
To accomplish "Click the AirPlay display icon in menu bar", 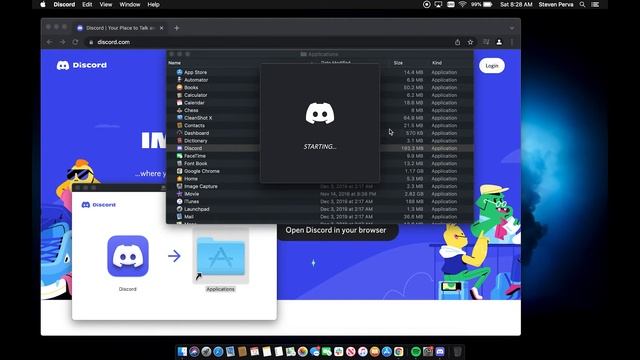I will point(438,4).
